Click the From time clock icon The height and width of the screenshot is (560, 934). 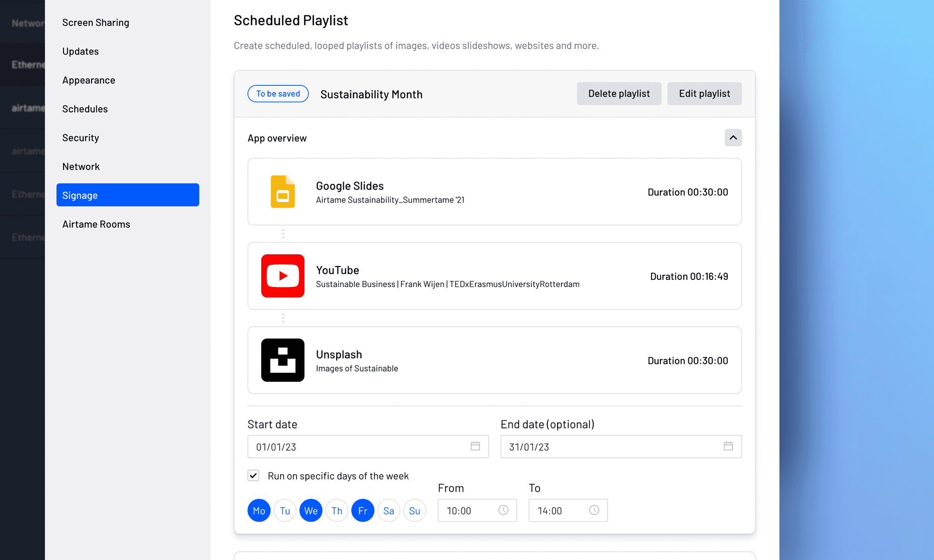[504, 511]
